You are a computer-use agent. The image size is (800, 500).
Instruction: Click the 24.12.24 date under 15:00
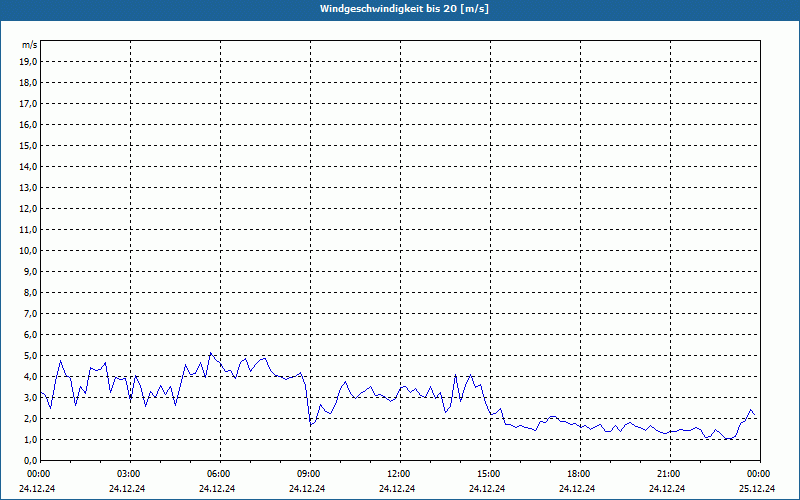[x=487, y=488]
